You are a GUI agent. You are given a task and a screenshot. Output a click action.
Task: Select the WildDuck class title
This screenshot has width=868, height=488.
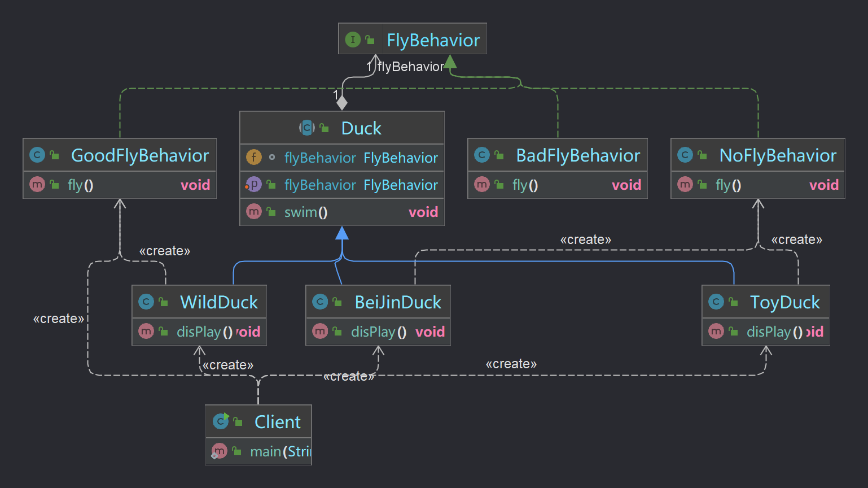(218, 302)
